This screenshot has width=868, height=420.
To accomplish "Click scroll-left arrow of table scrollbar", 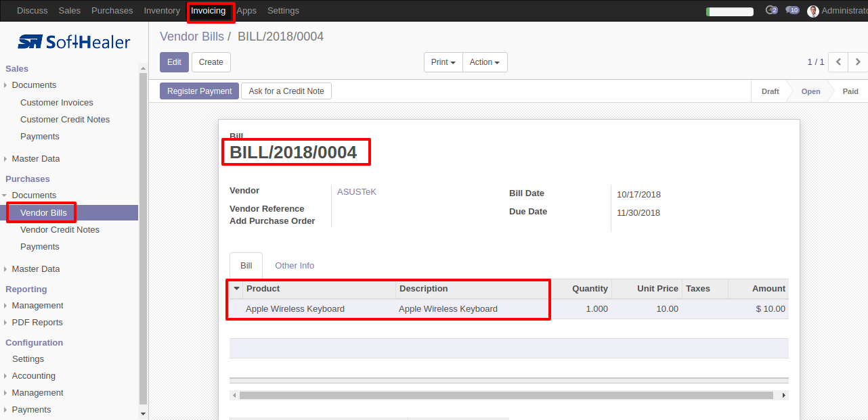I will pyautogui.click(x=234, y=395).
